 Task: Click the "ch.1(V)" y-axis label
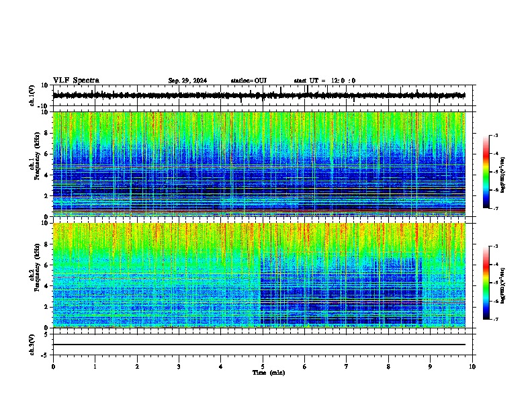32,95
